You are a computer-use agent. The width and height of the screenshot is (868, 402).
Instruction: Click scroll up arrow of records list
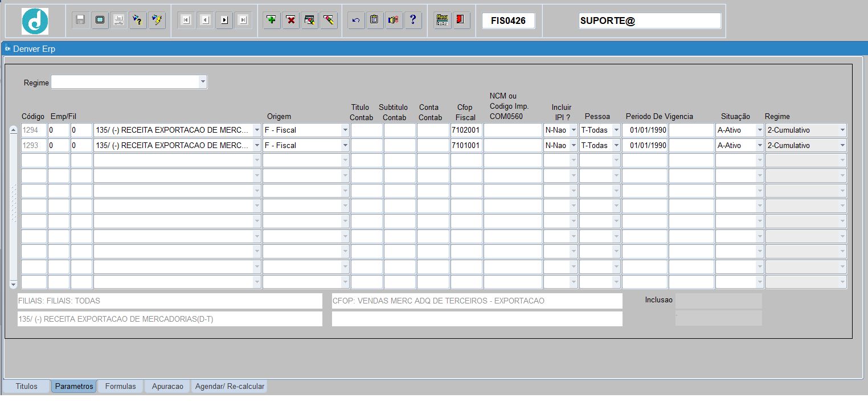pyautogui.click(x=14, y=130)
